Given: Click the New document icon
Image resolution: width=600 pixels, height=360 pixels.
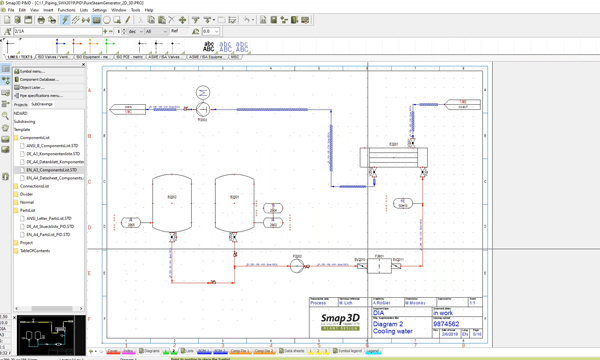Looking at the screenshot, I should coord(7,20).
